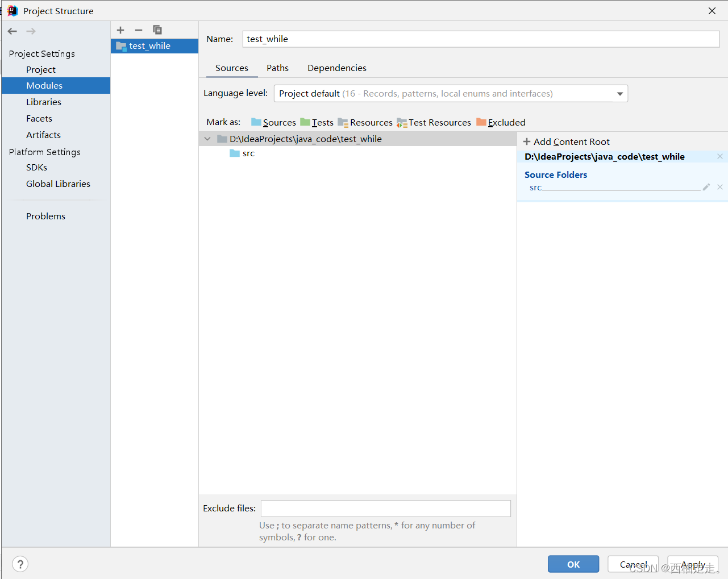Focus the module Name field

[x=481, y=39]
